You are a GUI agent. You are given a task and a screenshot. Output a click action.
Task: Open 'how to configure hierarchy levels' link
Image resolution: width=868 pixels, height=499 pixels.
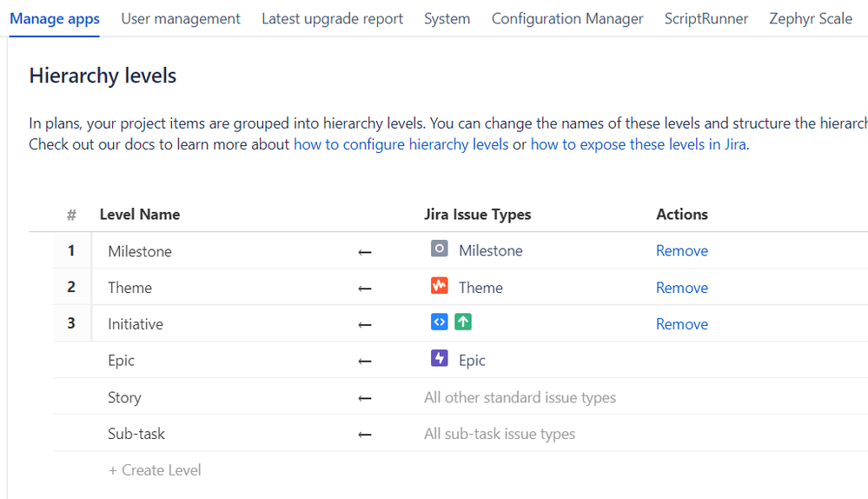401,144
